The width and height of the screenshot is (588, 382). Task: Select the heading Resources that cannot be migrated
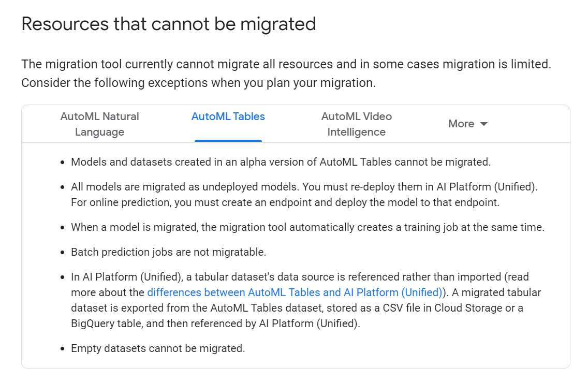pos(169,23)
